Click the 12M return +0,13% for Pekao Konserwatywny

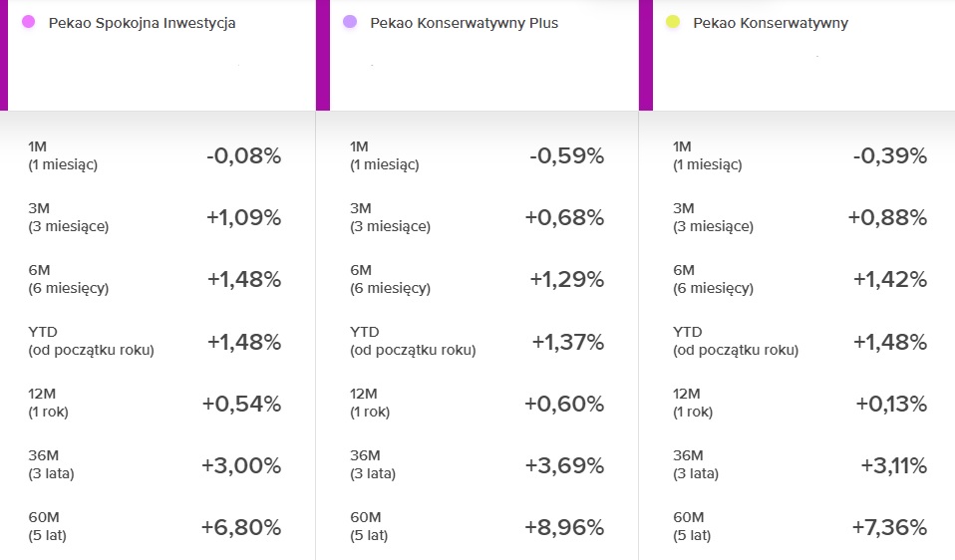[x=891, y=404]
